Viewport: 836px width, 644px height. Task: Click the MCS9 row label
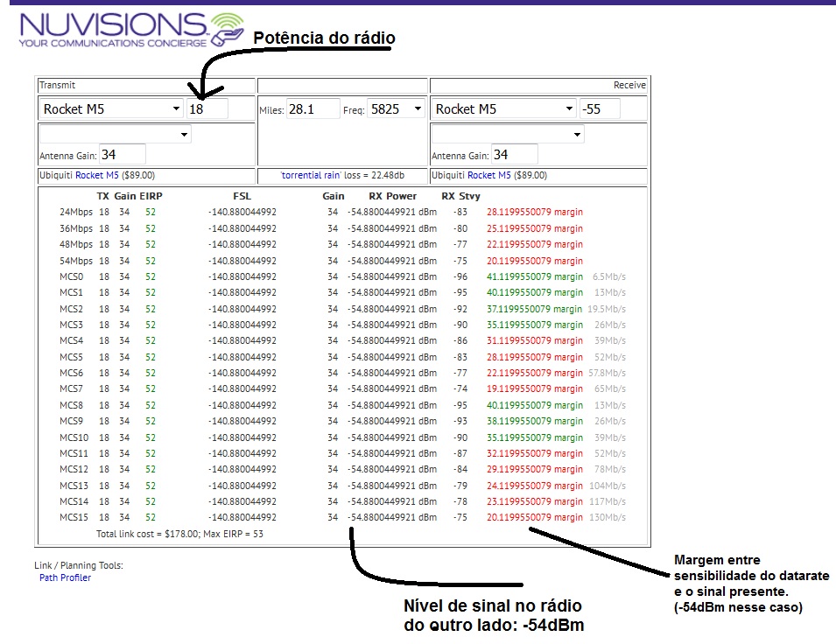click(x=72, y=421)
